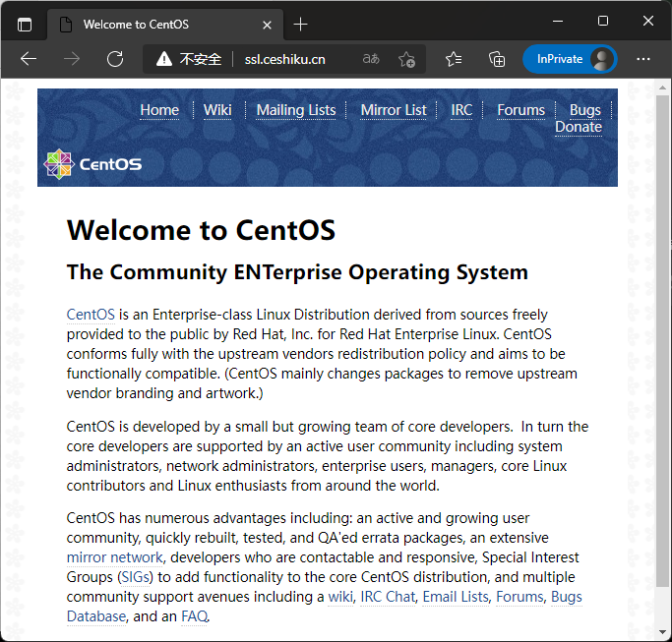Add this page to favorites
This screenshot has width=672, height=642.
406,59
